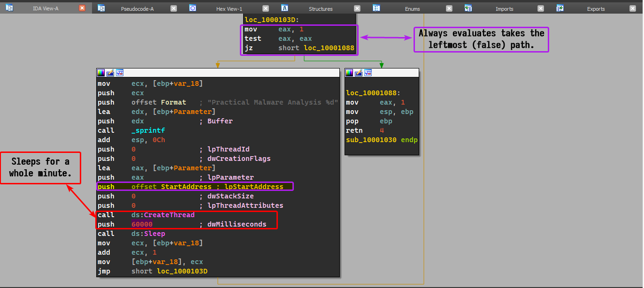Click the Exports tab icon
The width and height of the screenshot is (644, 288).
pos(560,8)
